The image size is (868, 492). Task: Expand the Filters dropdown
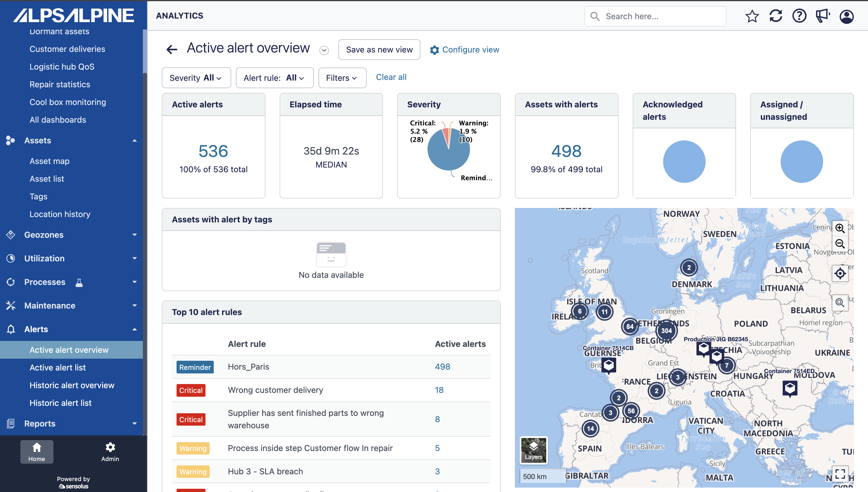tap(342, 78)
